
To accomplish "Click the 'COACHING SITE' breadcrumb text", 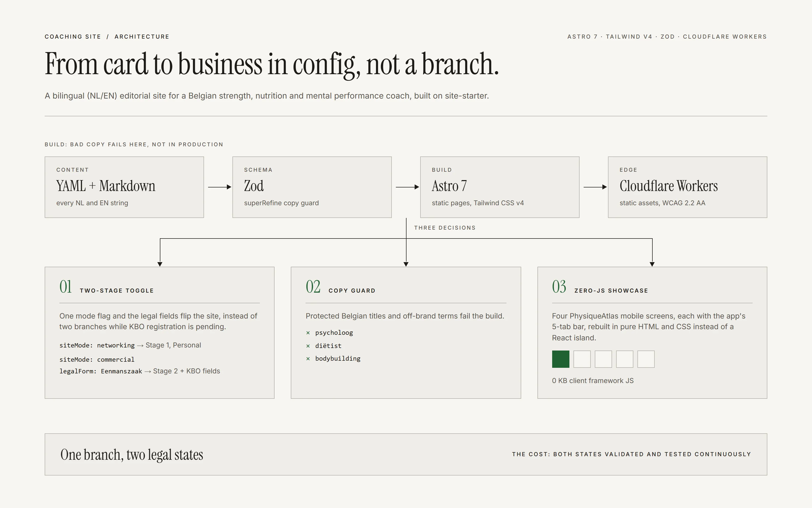I will pos(73,37).
